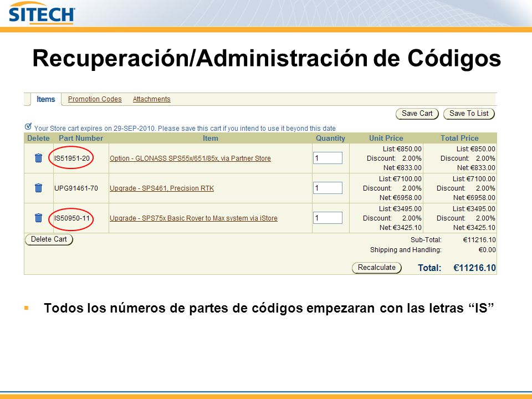Click the Total Price column header
This screenshot has width=532, height=399.
[459, 138]
